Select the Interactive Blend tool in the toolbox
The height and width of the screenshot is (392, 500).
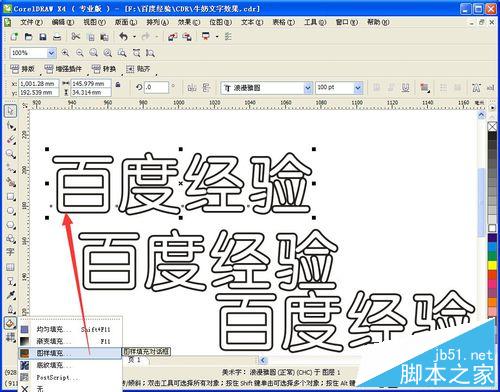(x=11, y=281)
